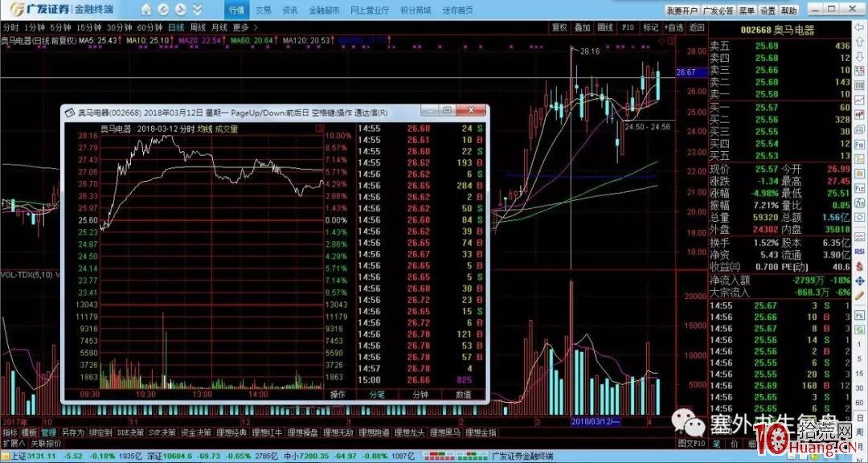Image resolution: width=868 pixels, height=463 pixels.
Task: Select the 日线 daily period
Action: (176, 27)
